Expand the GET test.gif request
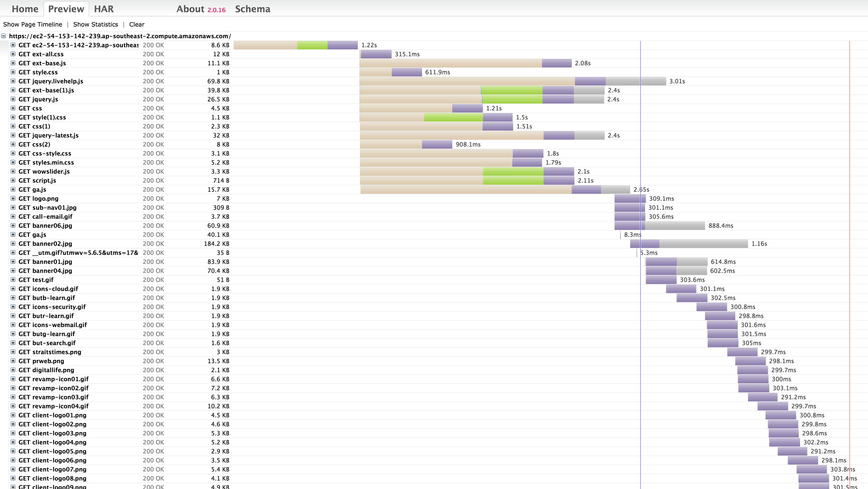The height and width of the screenshot is (489, 868). pyautogui.click(x=13, y=280)
